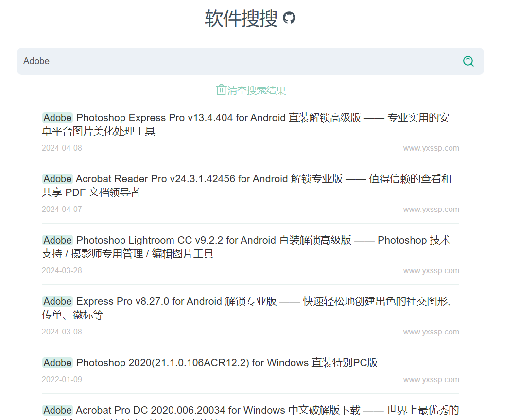Screen dimensions: 519x420
Task: Click www.yxssp.com beside the 2024-04-07 result
Action: [x=431, y=210]
